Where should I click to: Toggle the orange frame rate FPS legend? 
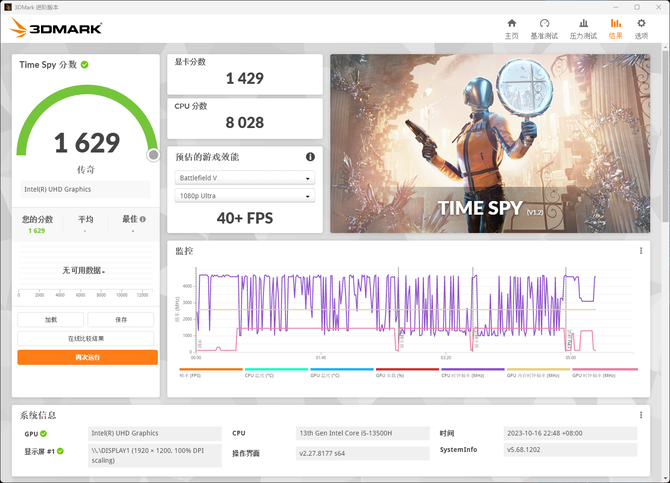[211, 373]
